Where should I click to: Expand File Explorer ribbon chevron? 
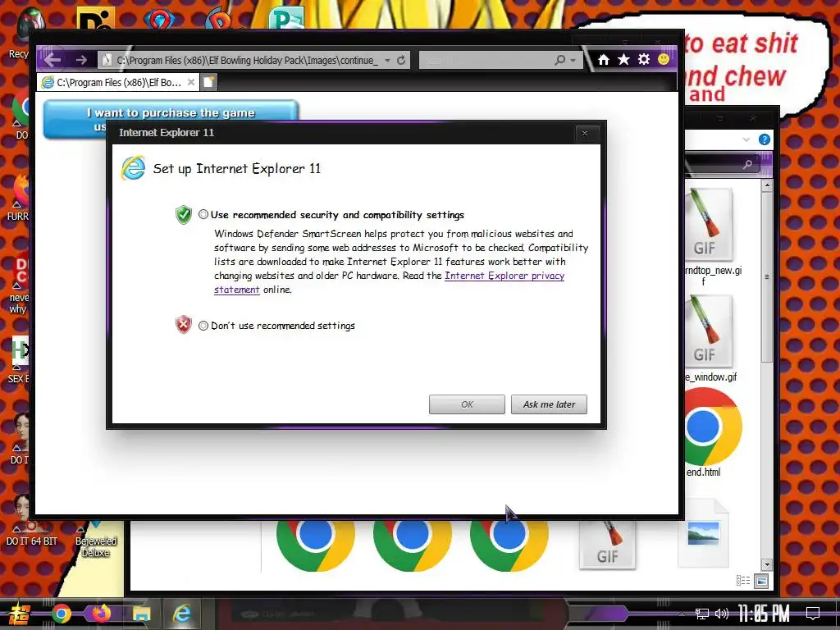(746, 139)
